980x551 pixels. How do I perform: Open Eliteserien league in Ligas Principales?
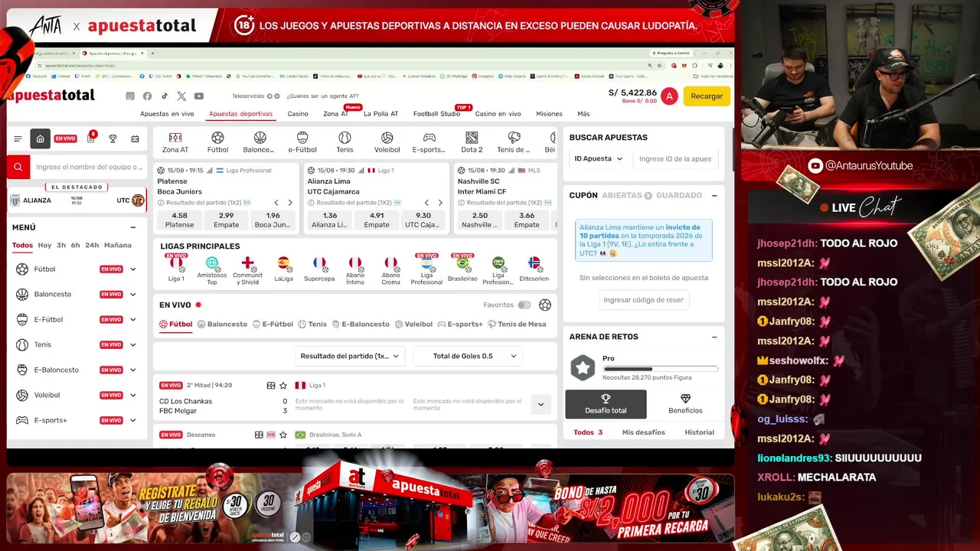click(534, 269)
